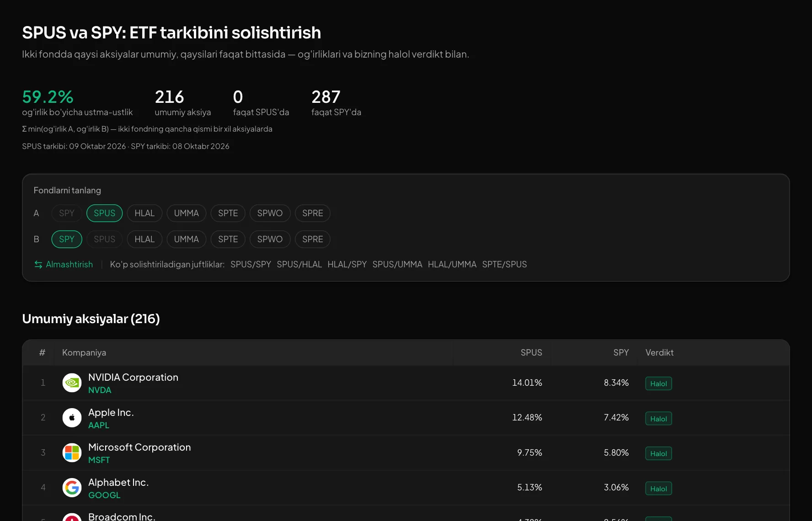Open the SPTE/SPUS popular pair link
812x521 pixels.
click(504, 265)
